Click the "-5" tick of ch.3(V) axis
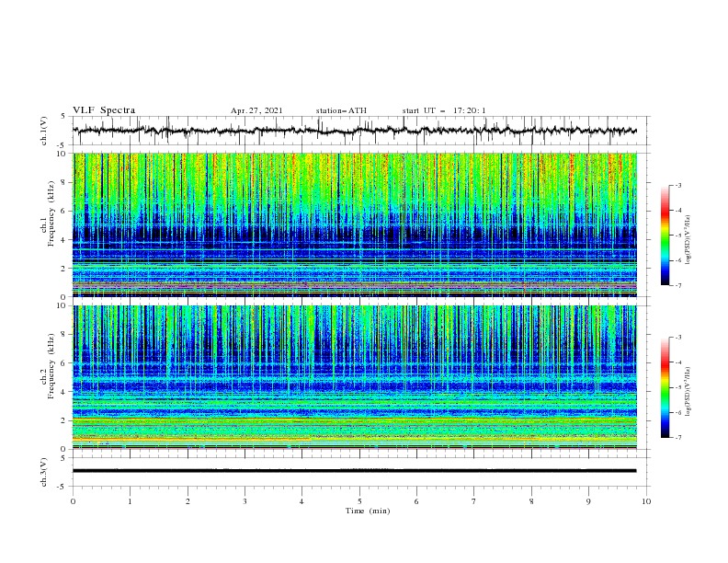The width and height of the screenshot is (728, 563). pyautogui.click(x=62, y=487)
